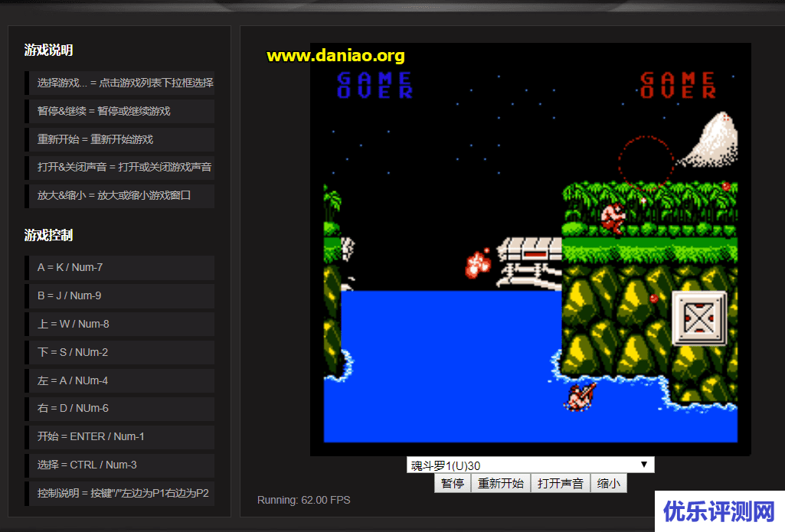Click the wall sensor box in rocks
The image size is (785, 532).
point(698,318)
